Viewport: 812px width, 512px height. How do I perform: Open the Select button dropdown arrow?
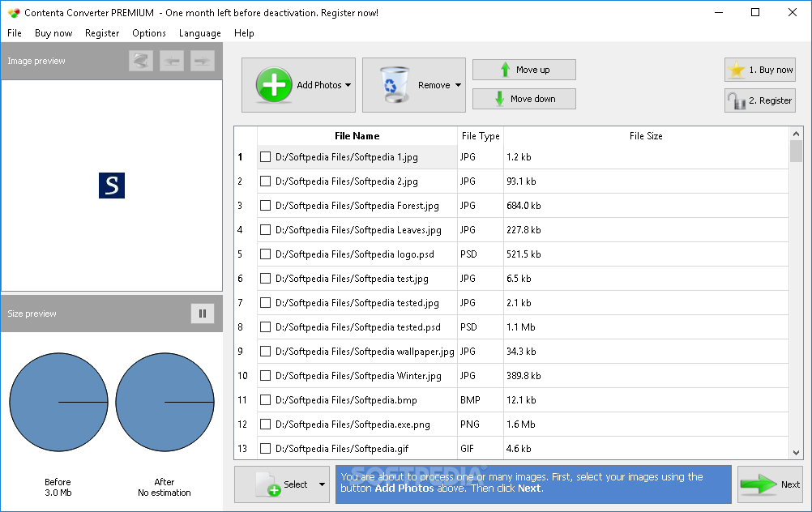click(322, 484)
